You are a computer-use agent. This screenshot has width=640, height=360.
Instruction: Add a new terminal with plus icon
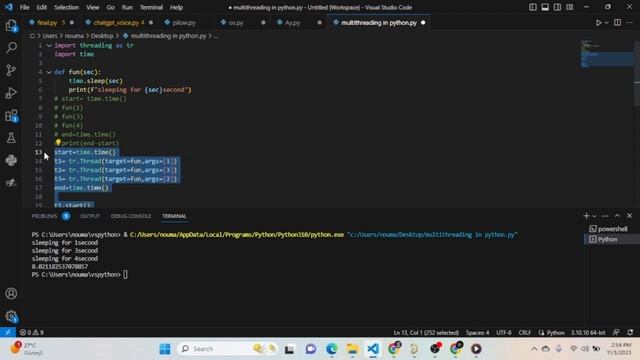[x=586, y=216]
